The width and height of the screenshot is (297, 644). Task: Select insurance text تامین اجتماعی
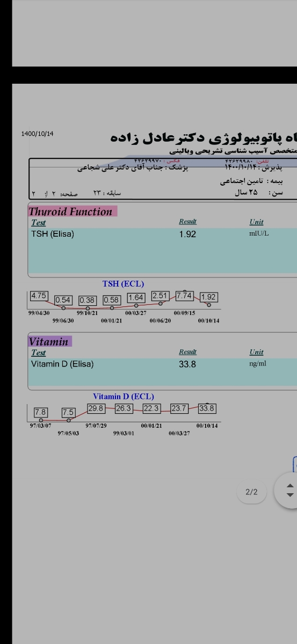(x=242, y=181)
